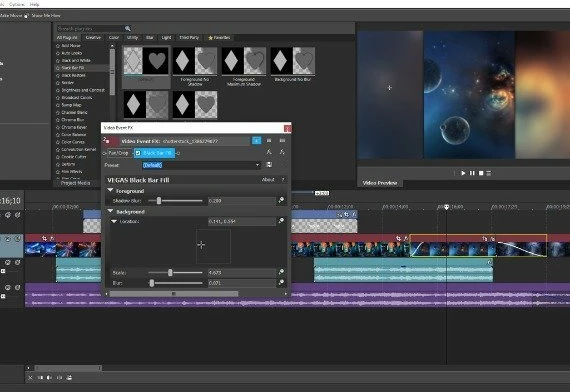Save preset icon in Video Event FX
The height and width of the screenshot is (392, 570).
coord(269,165)
